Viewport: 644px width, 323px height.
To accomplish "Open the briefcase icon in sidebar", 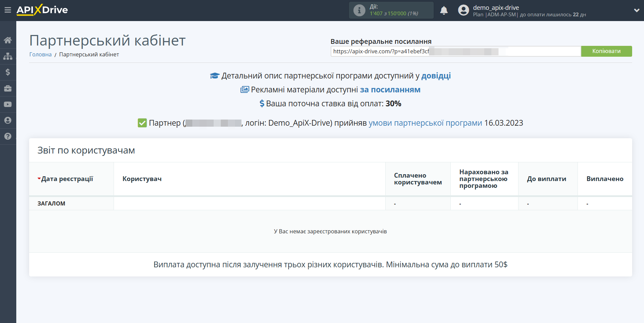I will pos(8,88).
